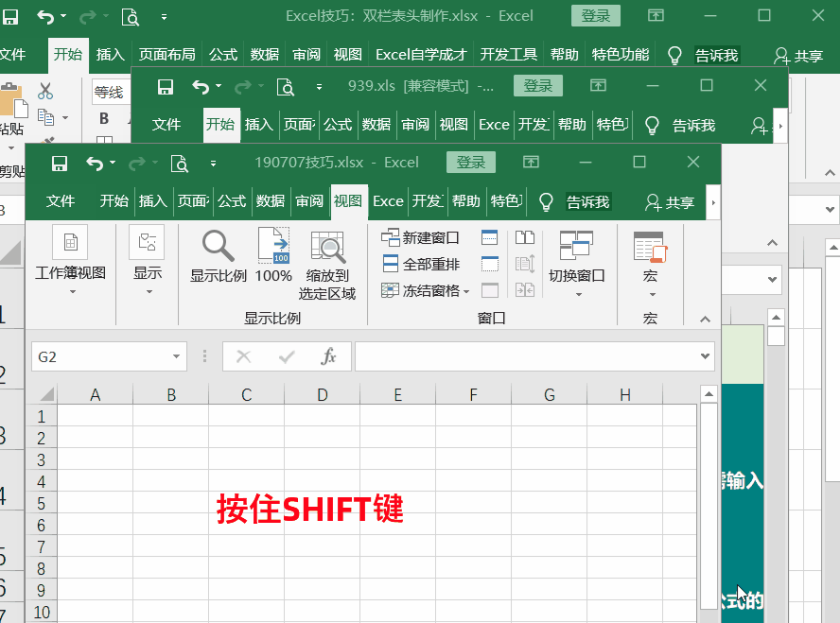This screenshot has height=623, width=840.
Task: Toggle bold B in back window
Action: pyautogui.click(x=104, y=118)
